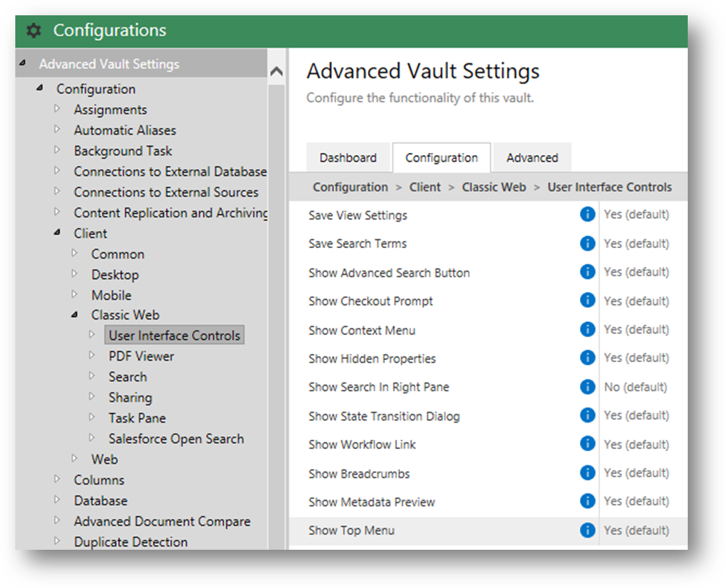Open info for Show Hidden Properties
726x588 pixels.
587,358
